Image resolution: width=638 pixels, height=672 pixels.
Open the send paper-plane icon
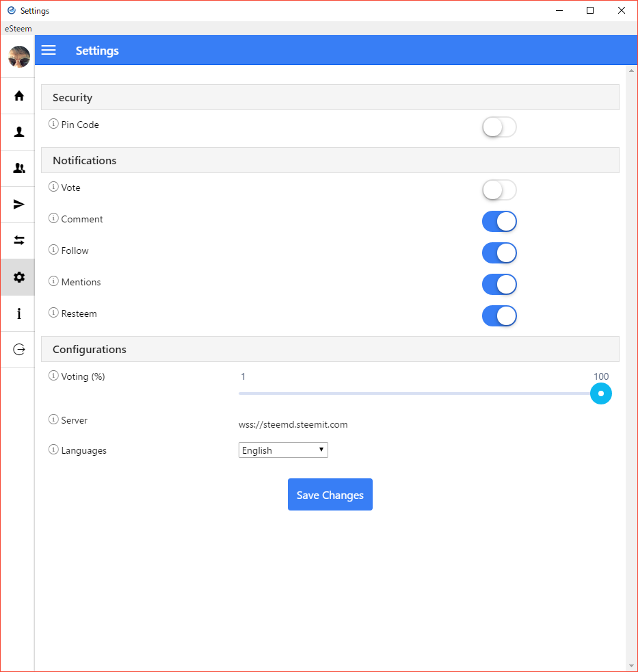(18, 205)
